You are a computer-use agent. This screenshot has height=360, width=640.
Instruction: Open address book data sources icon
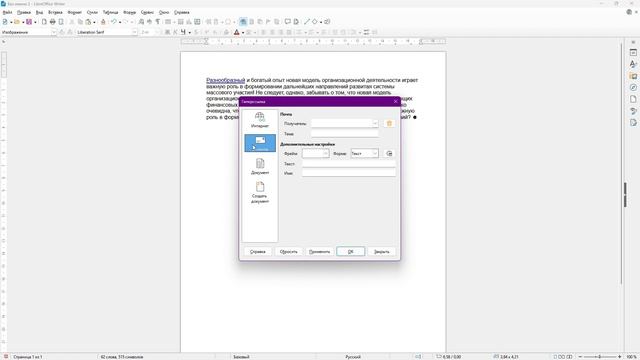click(389, 123)
